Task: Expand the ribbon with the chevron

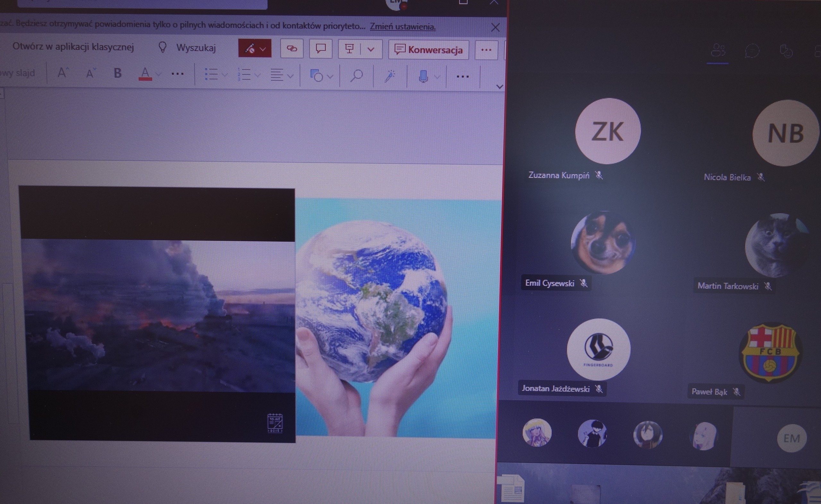Action: tap(499, 87)
